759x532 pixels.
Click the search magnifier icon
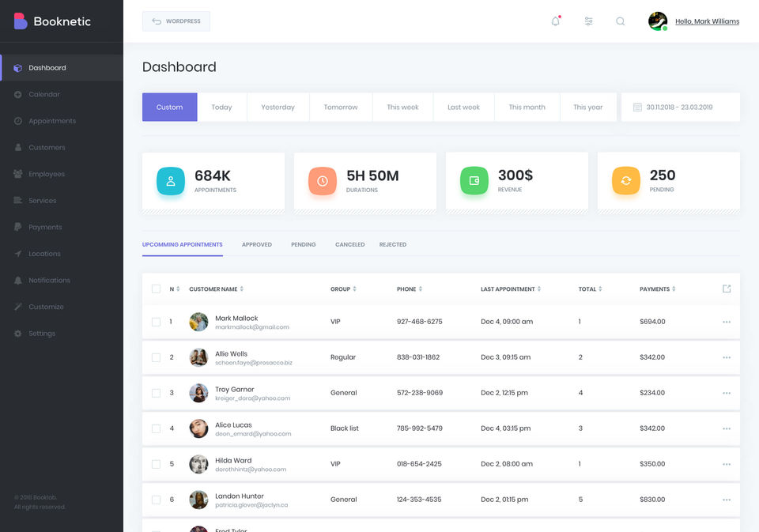[x=620, y=21]
